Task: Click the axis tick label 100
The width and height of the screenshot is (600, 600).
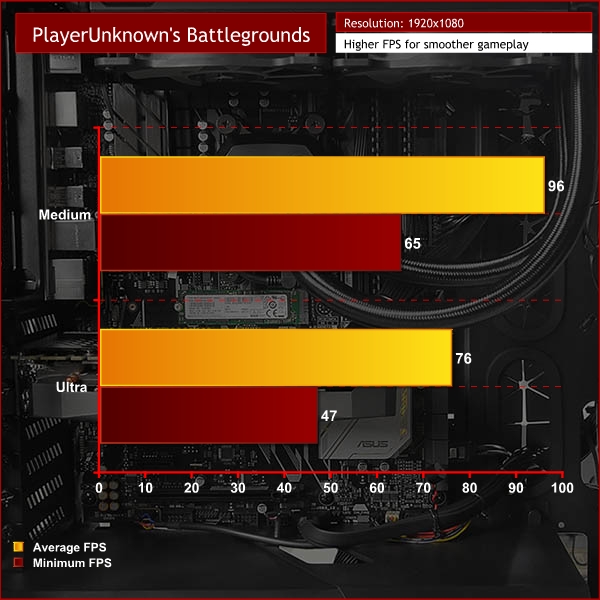Action: click(562, 488)
